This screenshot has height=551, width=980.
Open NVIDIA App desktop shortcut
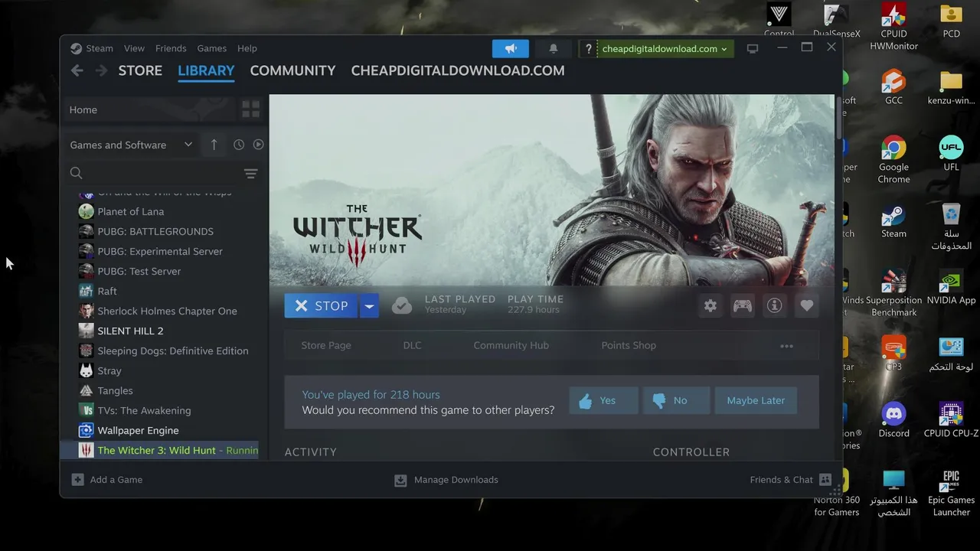[x=951, y=287]
